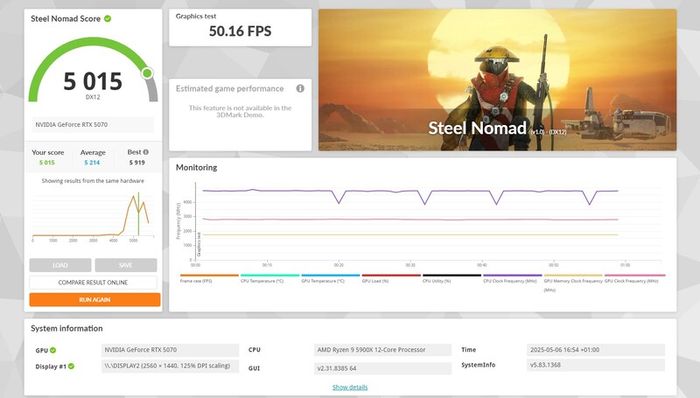Click the SystemInfo version v5.83.1368 field
Screen dimensions: 700x398
[x=596, y=365]
